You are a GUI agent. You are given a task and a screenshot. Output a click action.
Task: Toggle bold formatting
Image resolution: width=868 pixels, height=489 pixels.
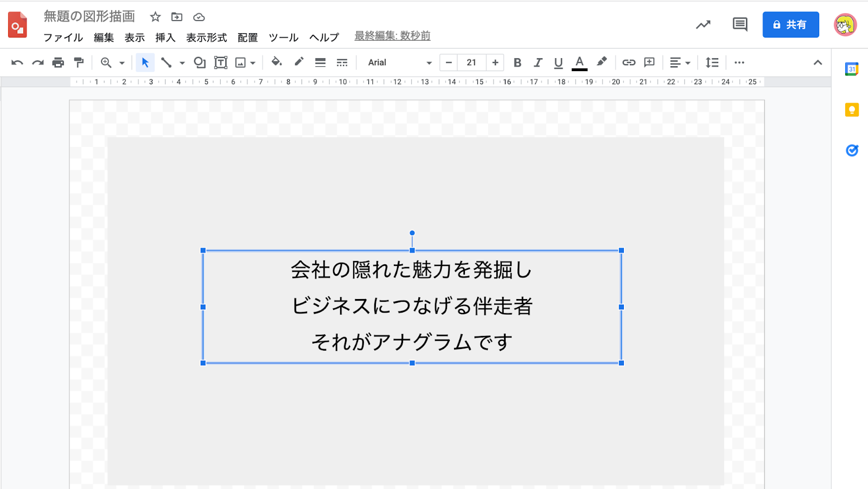point(517,63)
